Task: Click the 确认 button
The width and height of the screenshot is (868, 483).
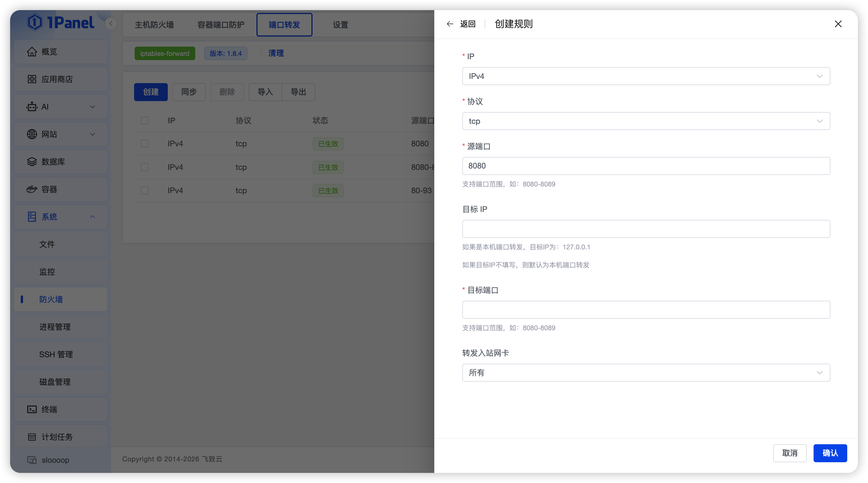Action: [x=830, y=453]
